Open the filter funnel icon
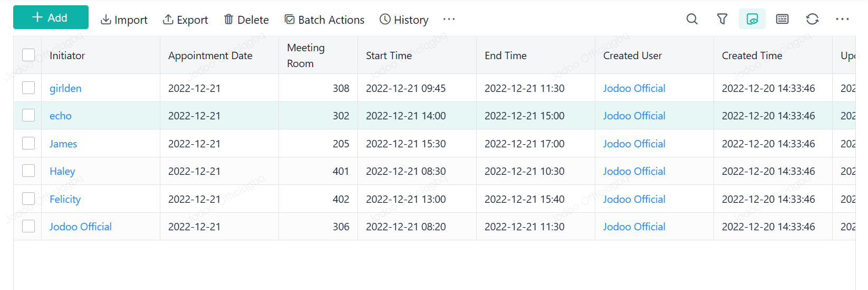 (x=722, y=20)
